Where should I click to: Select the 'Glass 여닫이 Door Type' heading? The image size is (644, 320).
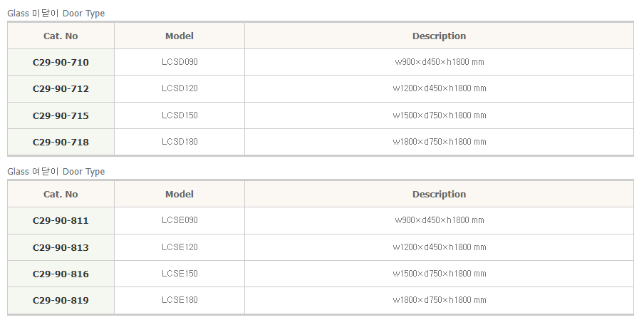(x=56, y=171)
